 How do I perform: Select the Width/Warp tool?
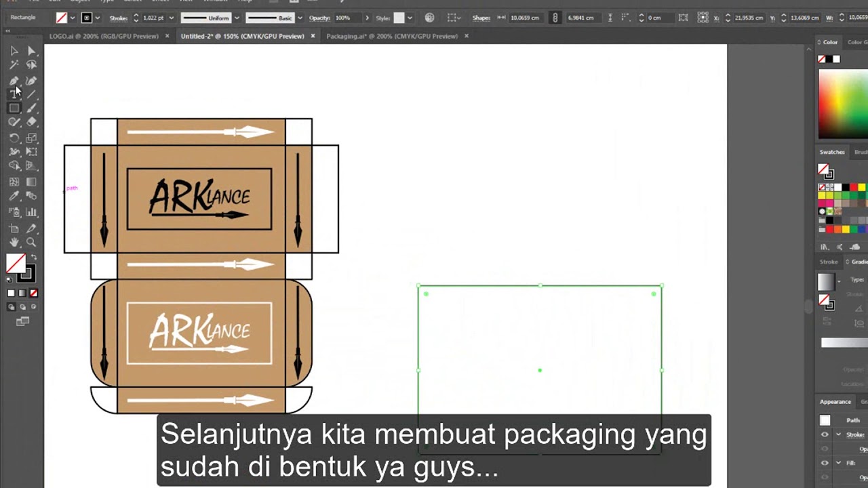pos(14,152)
